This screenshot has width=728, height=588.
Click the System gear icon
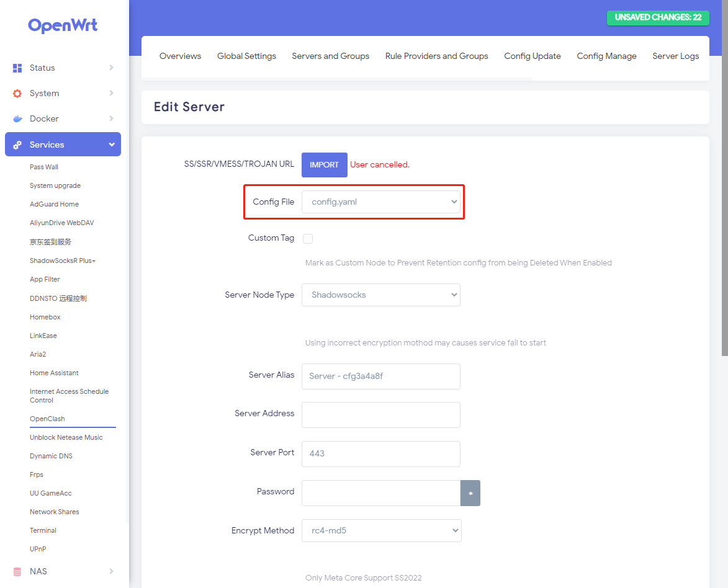pyautogui.click(x=17, y=93)
